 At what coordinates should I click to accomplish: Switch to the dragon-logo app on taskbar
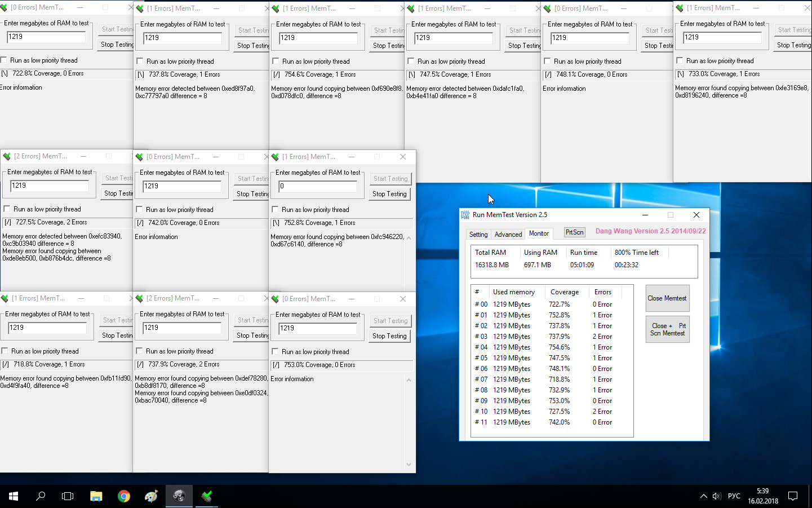(x=179, y=496)
